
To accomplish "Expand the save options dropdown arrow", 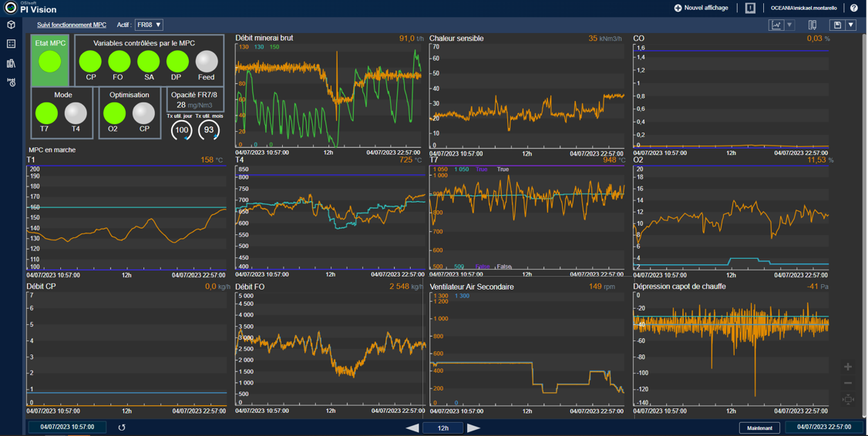I will click(x=851, y=25).
